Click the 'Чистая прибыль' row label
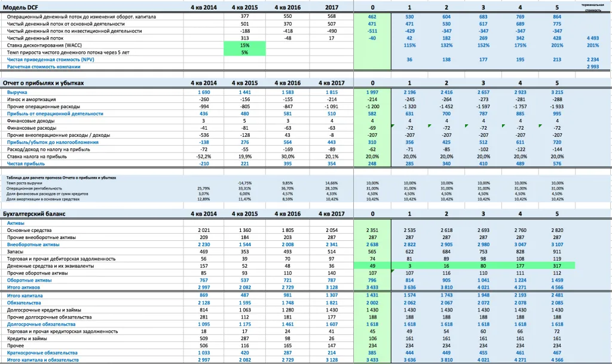 (25, 163)
